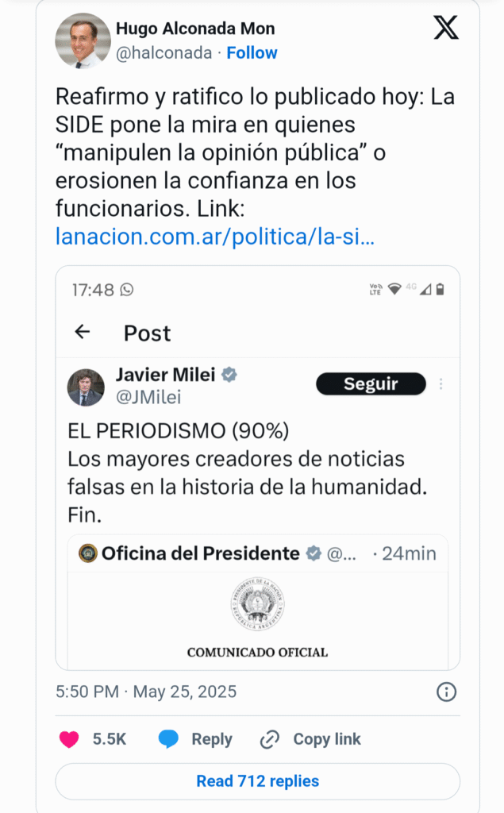
Task: Click the blue Reply bubble icon
Action: tap(168, 739)
